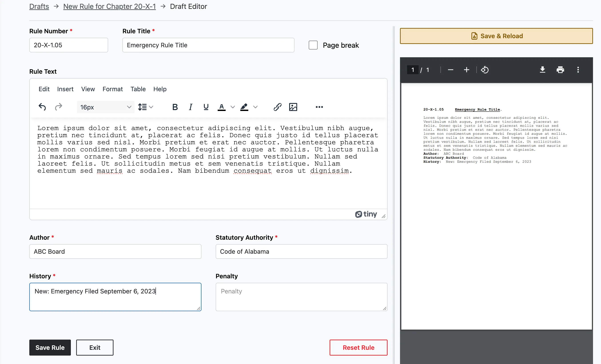Image resolution: width=601 pixels, height=364 pixels.
Task: Open the Format menu
Action: tap(112, 89)
